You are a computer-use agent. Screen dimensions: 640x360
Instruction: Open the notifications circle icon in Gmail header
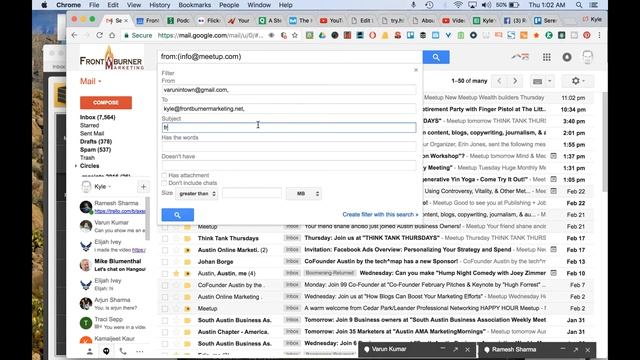(567, 57)
